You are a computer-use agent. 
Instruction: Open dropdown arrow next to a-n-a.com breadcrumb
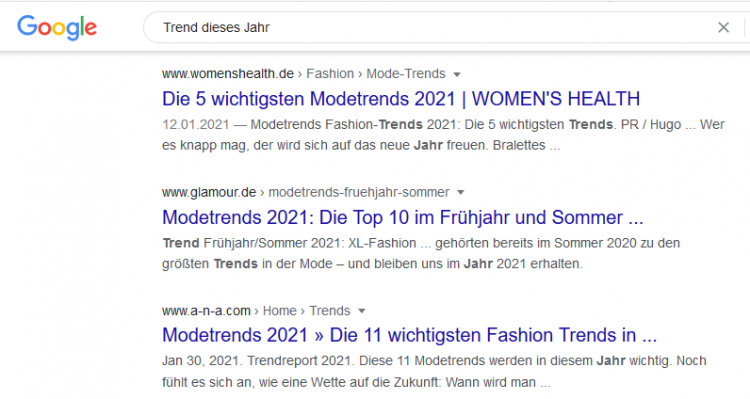coord(362,311)
